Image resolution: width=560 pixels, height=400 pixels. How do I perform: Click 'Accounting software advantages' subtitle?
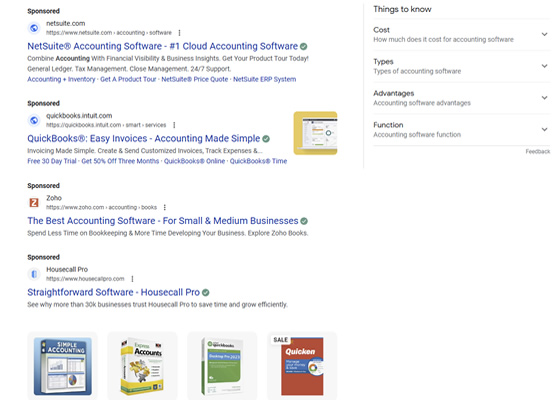coord(422,103)
